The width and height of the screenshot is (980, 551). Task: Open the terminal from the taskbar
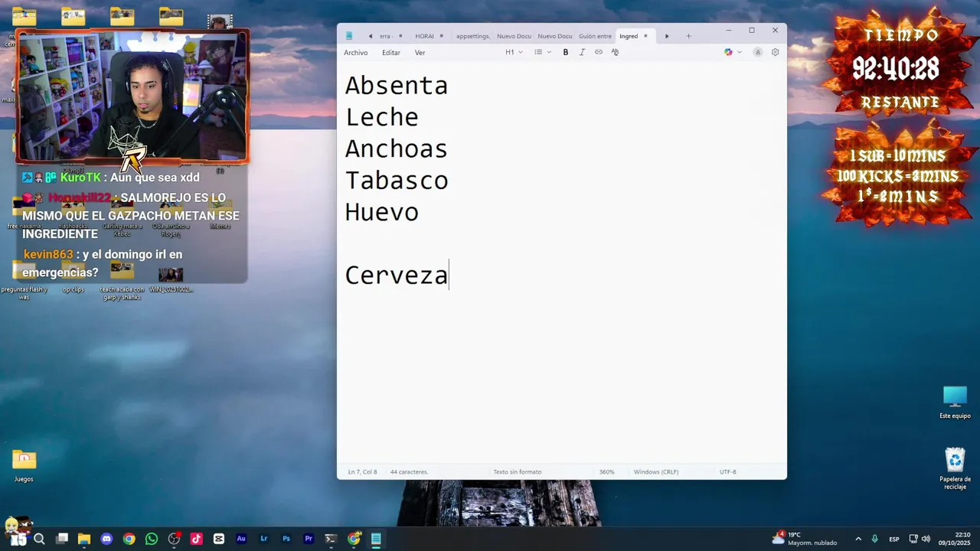coord(331,539)
